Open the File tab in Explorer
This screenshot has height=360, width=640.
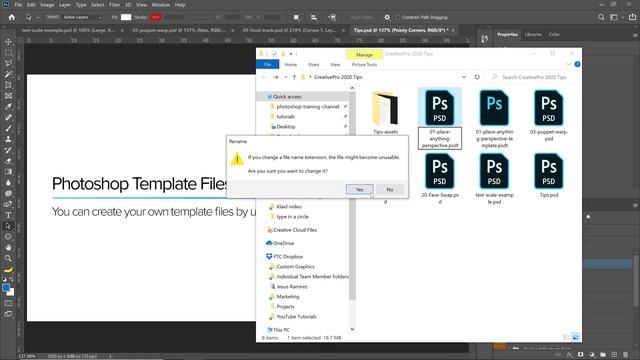click(x=267, y=64)
